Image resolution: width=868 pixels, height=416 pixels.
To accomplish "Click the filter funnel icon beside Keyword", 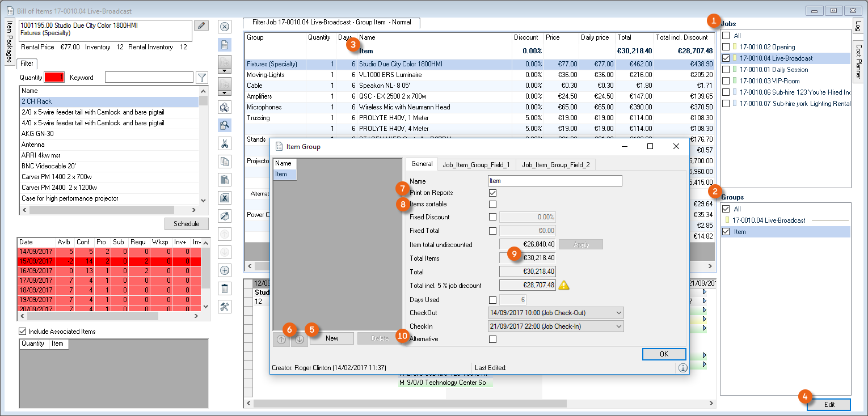I will [201, 77].
